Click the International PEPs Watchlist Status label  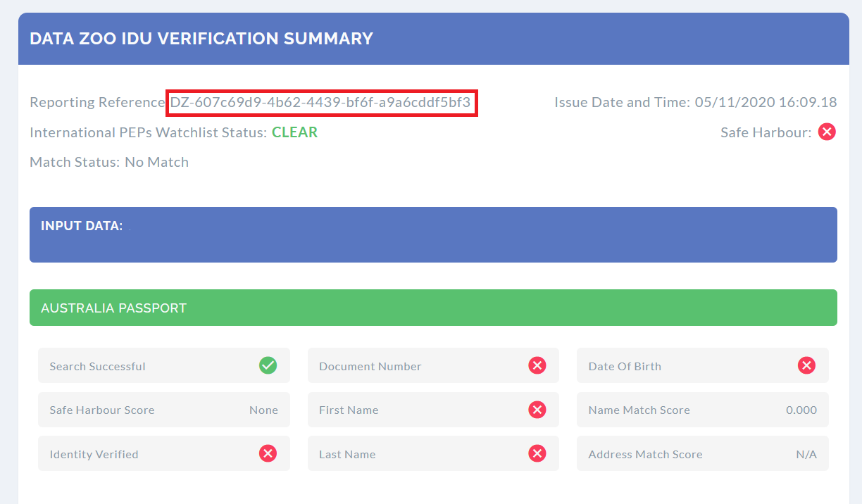149,132
